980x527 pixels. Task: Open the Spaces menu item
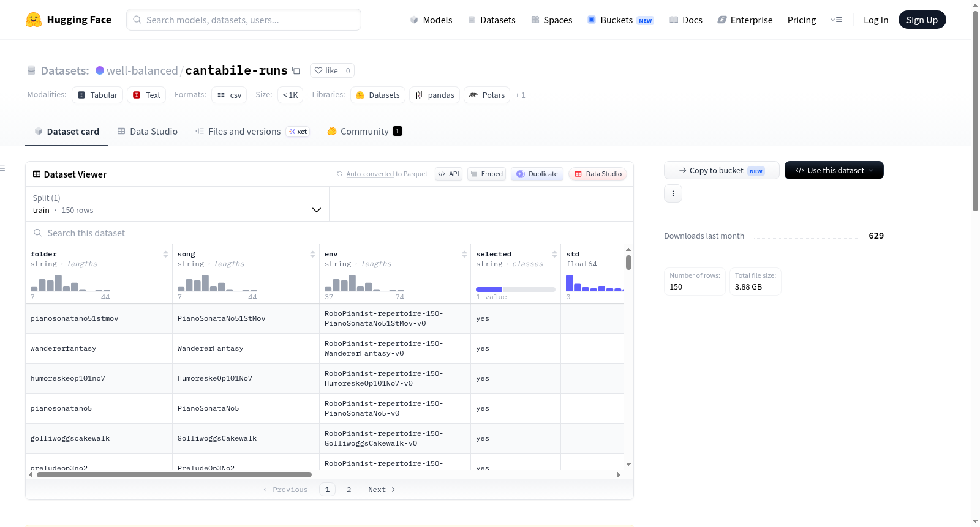click(551, 20)
